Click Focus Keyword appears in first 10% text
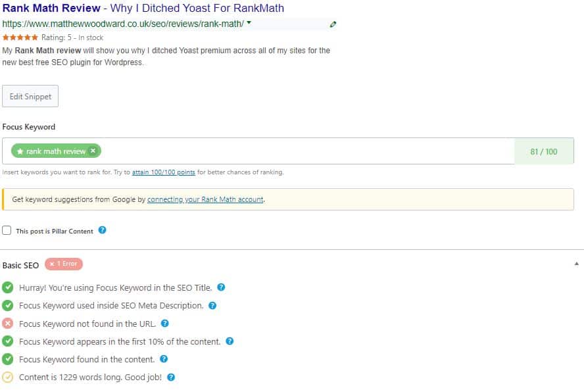This screenshot has width=584, height=392. click(120, 342)
